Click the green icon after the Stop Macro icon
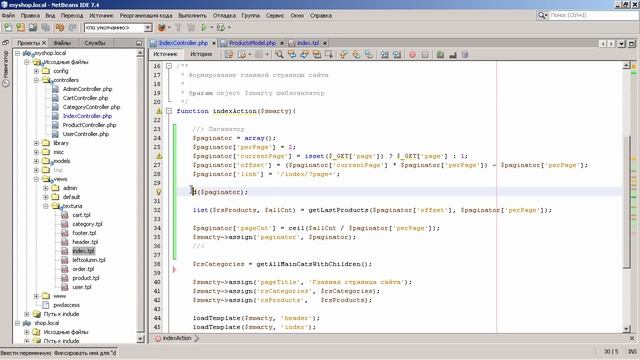Viewport: 640px width, 360px height. tap(440, 55)
